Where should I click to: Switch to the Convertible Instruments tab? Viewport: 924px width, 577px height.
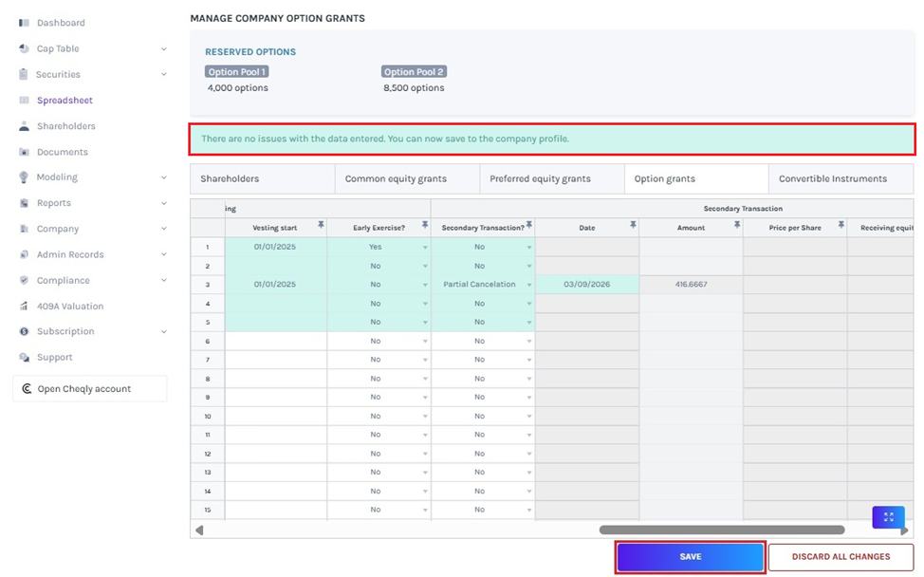[x=841, y=178]
